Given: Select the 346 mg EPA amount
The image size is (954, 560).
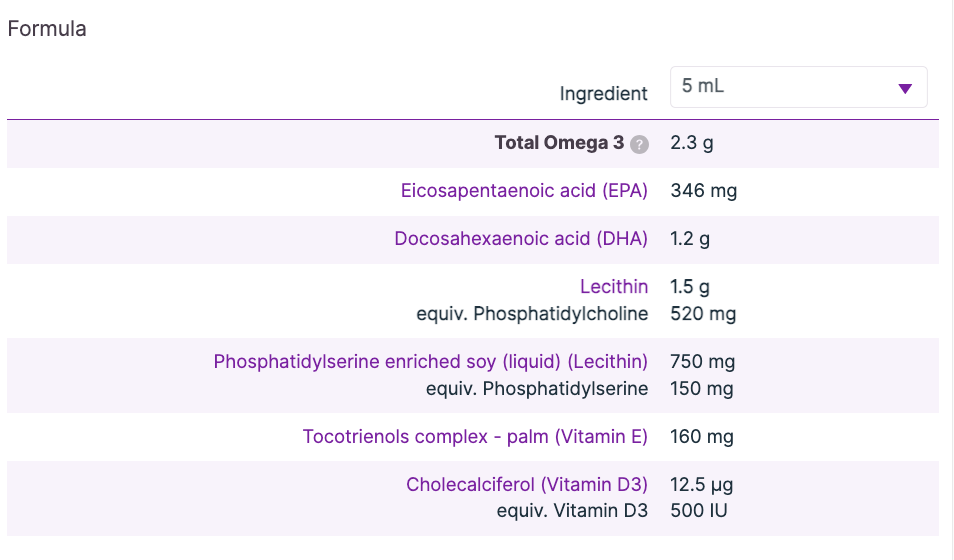Looking at the screenshot, I should [704, 190].
